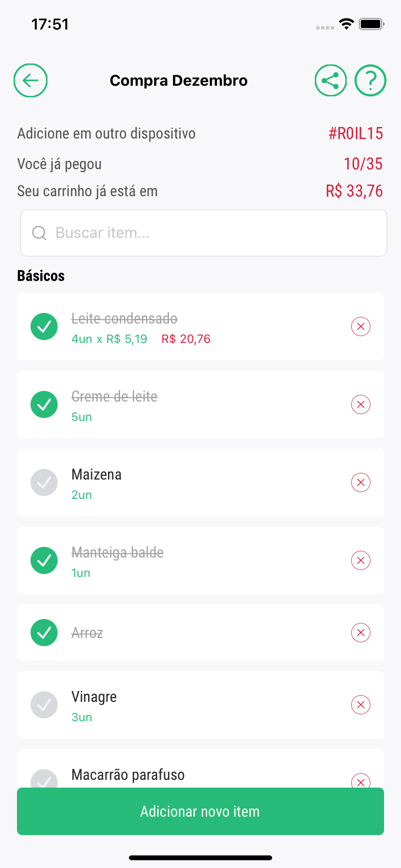Delete the Creme de leite item
401x868 pixels.
[361, 404]
